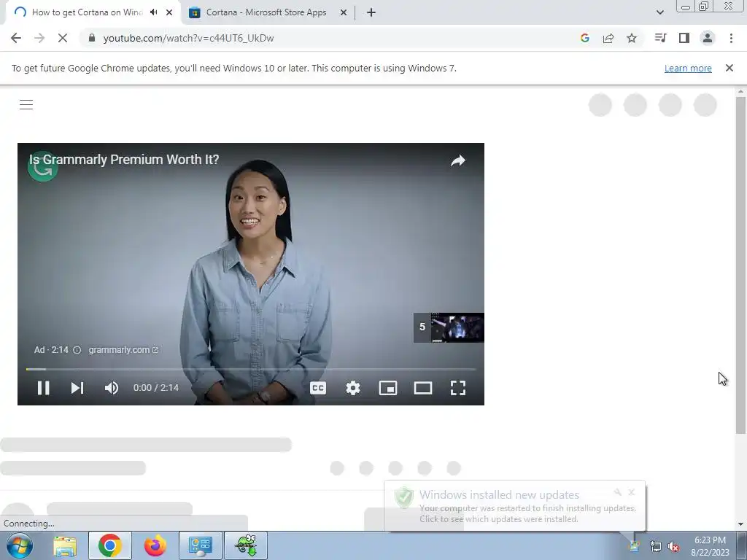The height and width of the screenshot is (560, 747).
Task: Bookmark this page with the star icon
Action: [632, 38]
